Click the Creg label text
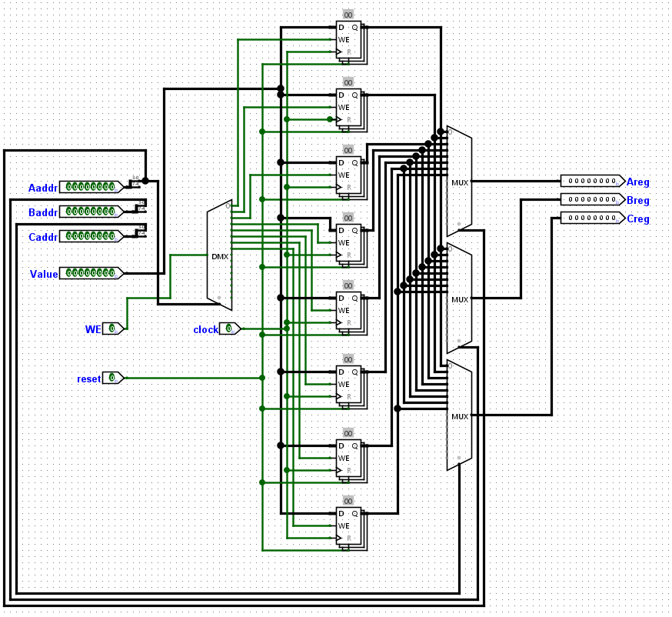 (637, 218)
